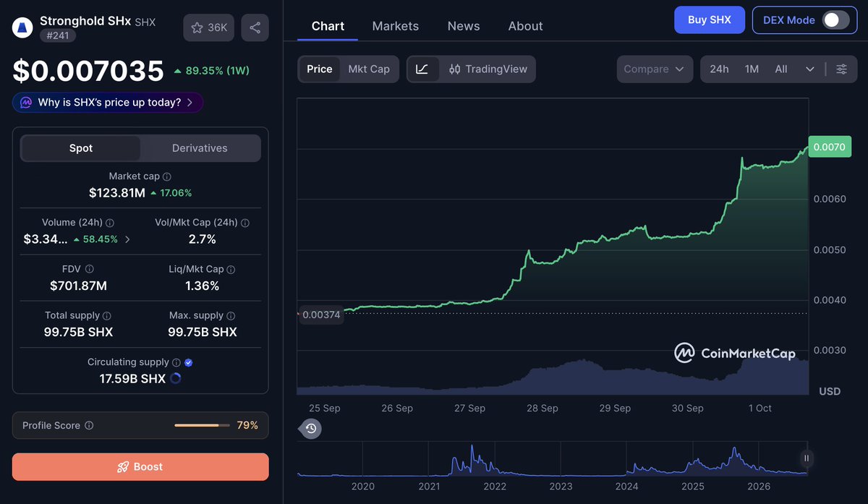Open the Markets tab
The image size is (868, 504).
click(x=396, y=26)
